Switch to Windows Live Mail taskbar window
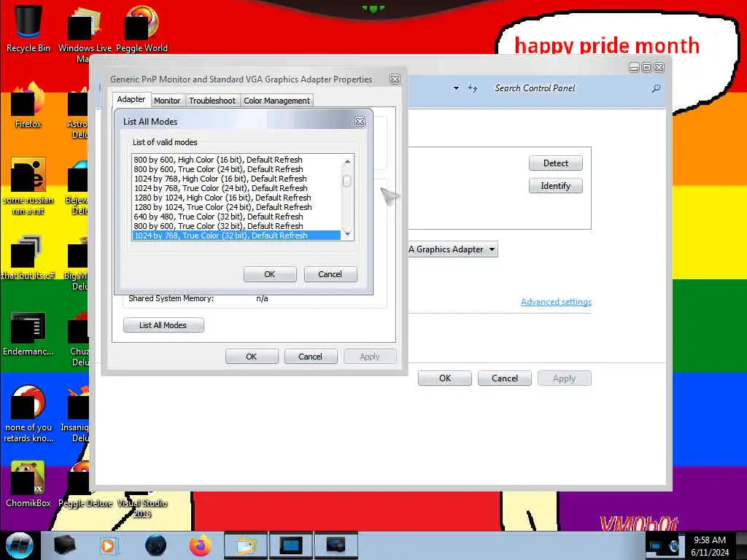 point(246,545)
